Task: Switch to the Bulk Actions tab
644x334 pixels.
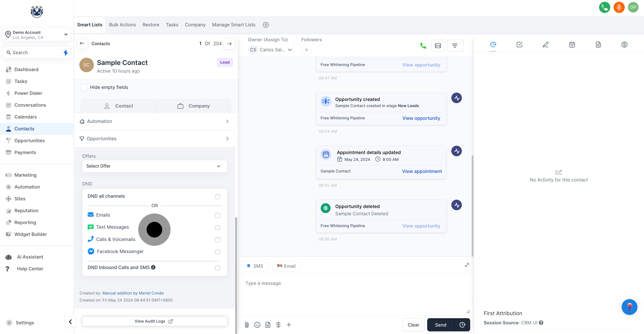Action: (x=122, y=25)
